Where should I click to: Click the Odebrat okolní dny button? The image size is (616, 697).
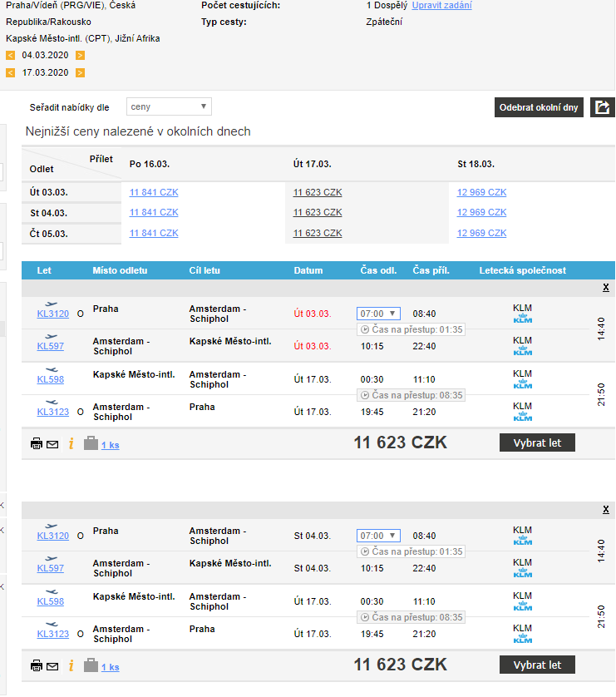pyautogui.click(x=539, y=107)
